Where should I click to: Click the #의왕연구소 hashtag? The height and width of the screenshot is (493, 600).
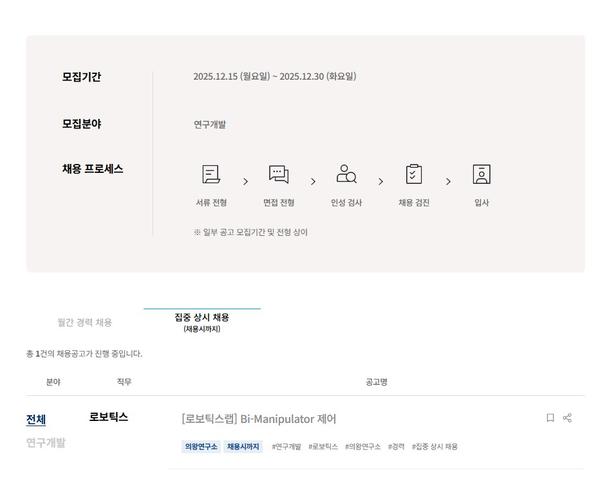point(363,447)
